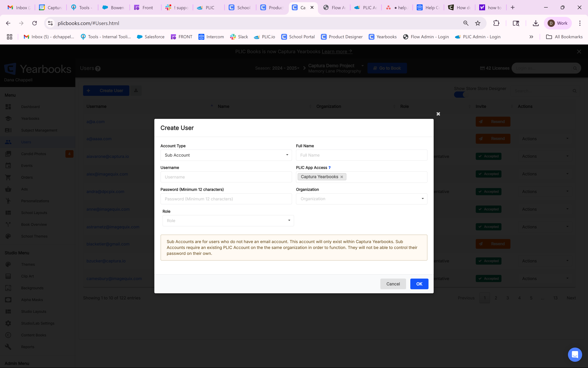This screenshot has height=368, width=588.
Task: Click the Full Name input field
Action: [x=361, y=155]
